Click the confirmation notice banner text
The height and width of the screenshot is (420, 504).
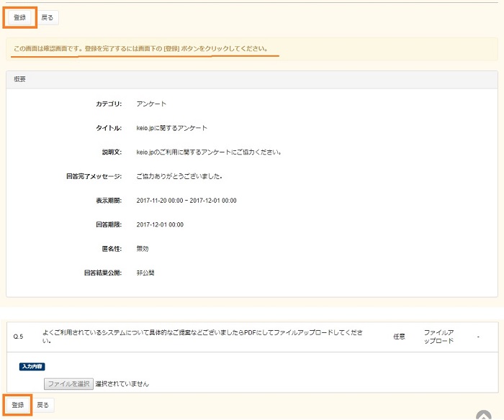[140, 49]
